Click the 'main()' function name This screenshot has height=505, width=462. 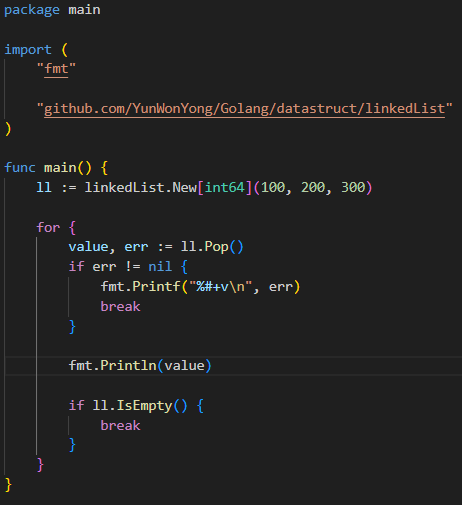[x=68, y=168]
